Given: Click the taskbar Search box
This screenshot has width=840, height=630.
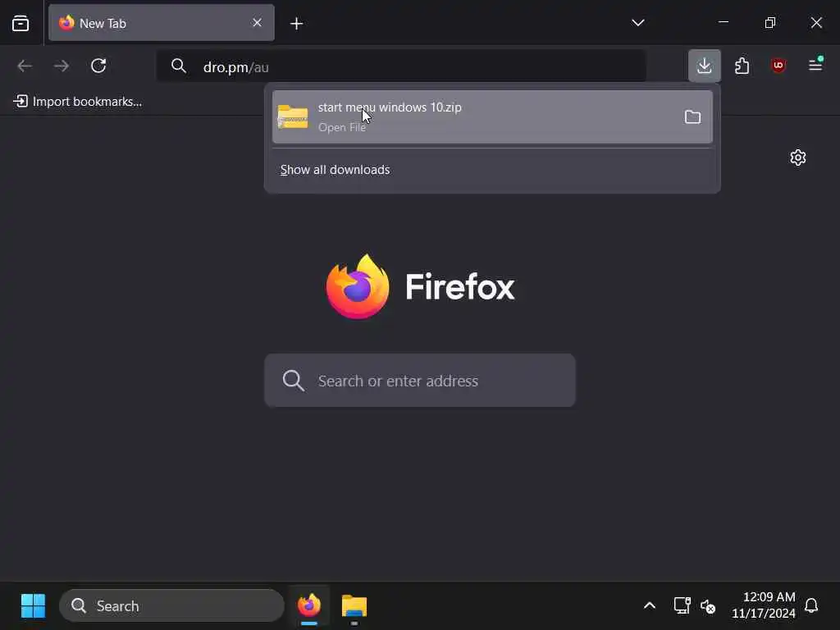Looking at the screenshot, I should click(171, 606).
